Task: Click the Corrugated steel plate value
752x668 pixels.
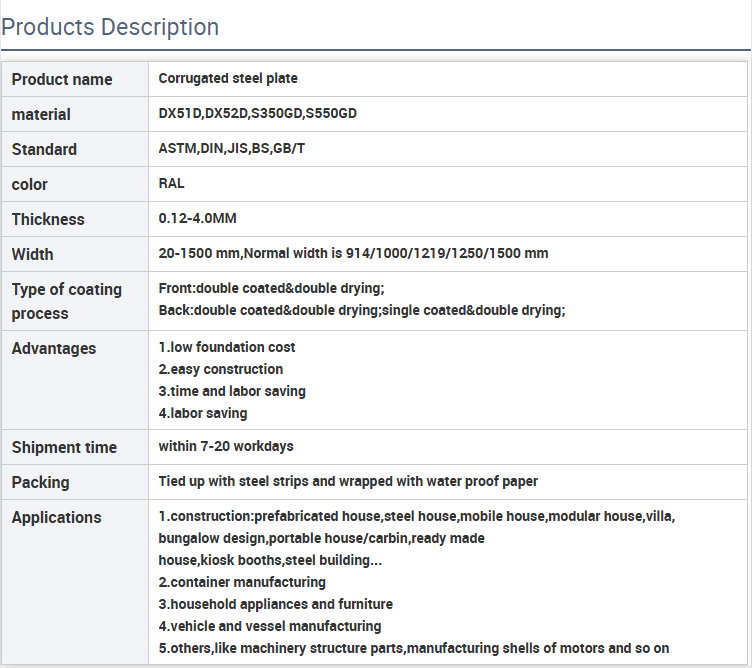Action: tap(228, 78)
